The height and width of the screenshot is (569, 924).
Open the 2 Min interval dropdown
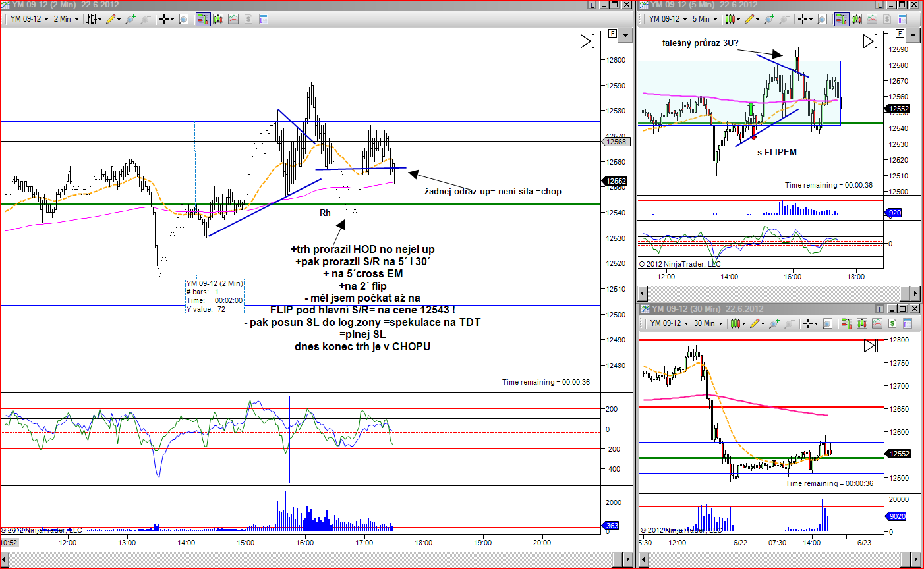[66, 19]
